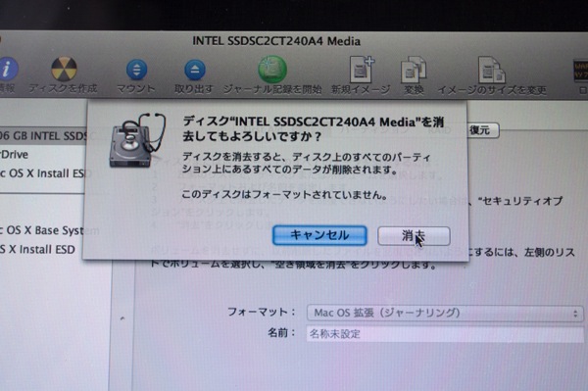Click the disk utility stethoscope icon in dialog
This screenshot has height=391, width=588.
(x=137, y=140)
